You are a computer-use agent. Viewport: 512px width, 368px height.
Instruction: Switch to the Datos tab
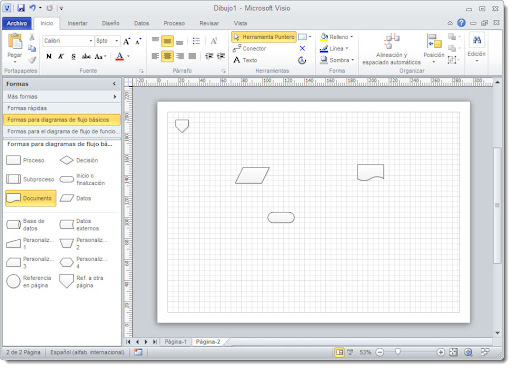(x=141, y=23)
